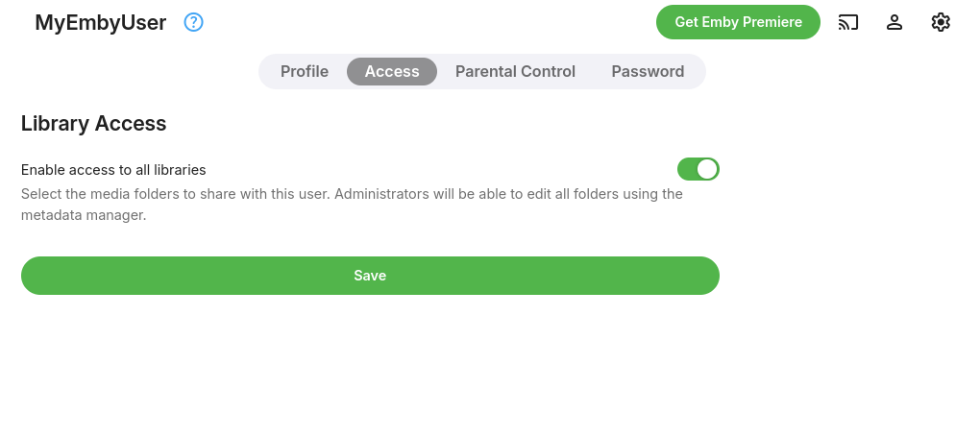Click the MyEmbyUser page title
Viewport: 980px width, 437px height.
[101, 23]
